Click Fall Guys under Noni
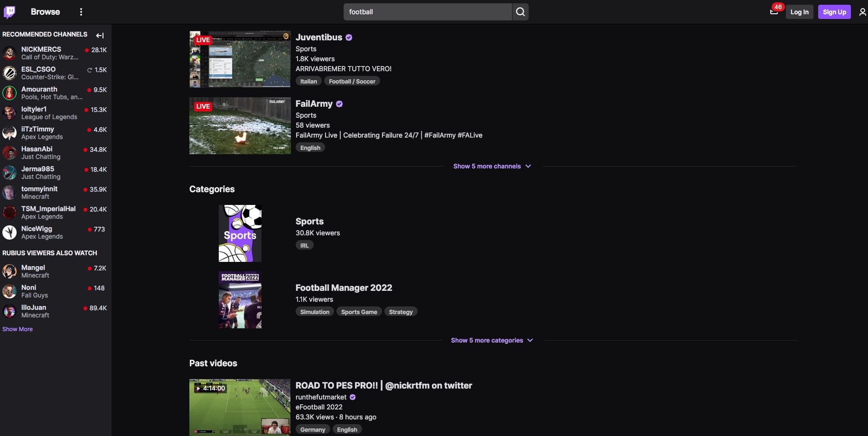Image resolution: width=868 pixels, height=436 pixels. pos(35,296)
